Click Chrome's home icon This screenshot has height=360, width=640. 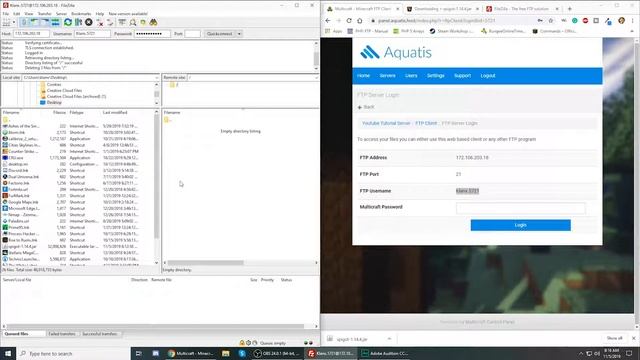360,20
